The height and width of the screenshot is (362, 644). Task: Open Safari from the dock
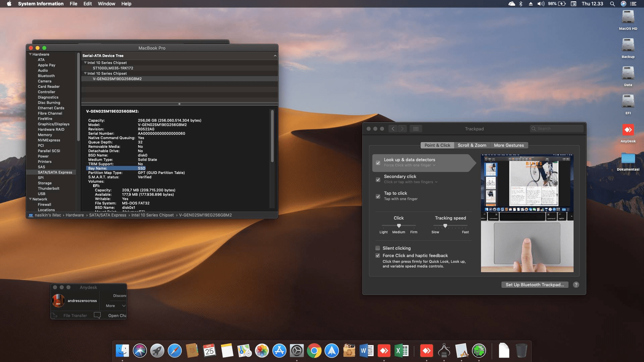pos(175,351)
